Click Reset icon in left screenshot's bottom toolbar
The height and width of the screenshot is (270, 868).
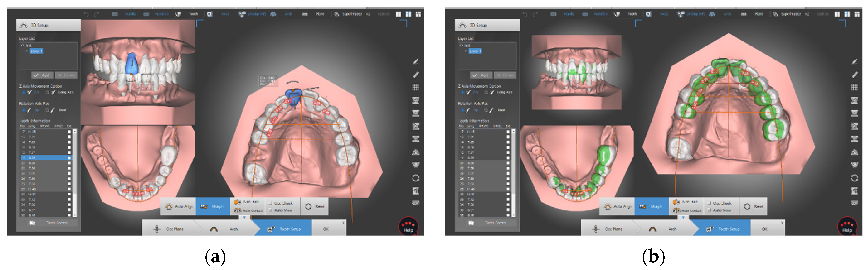point(308,206)
